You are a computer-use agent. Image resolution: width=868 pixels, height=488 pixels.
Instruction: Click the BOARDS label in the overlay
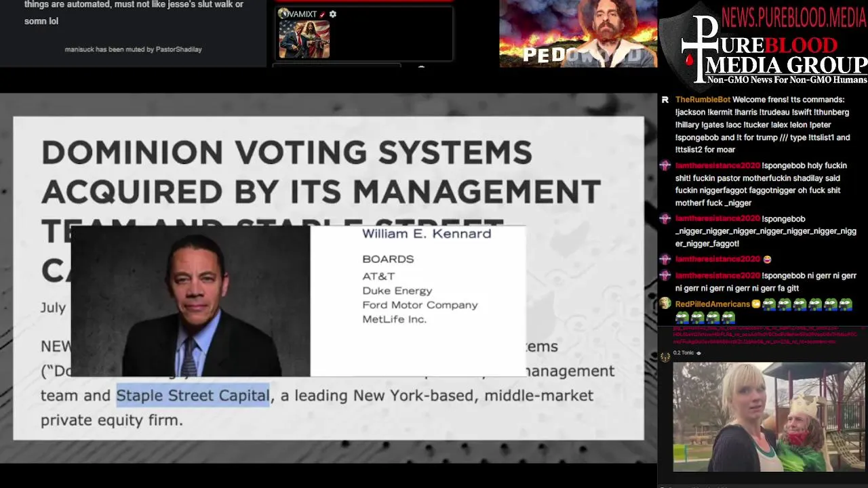click(x=388, y=259)
